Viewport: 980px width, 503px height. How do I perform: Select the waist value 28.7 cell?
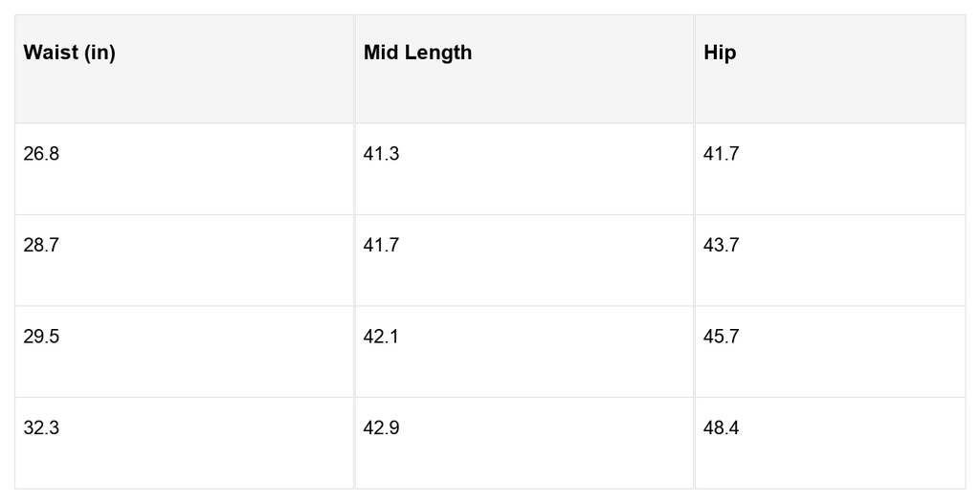tap(185, 260)
